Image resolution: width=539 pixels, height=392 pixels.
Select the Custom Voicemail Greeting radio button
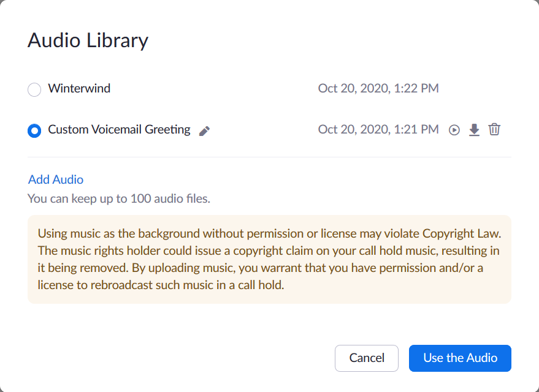pos(34,130)
